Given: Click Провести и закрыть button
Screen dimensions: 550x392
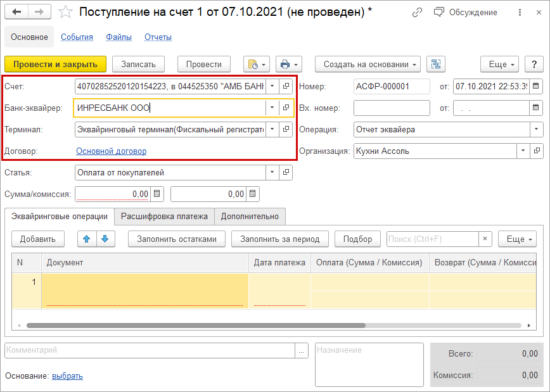Looking at the screenshot, I should [55, 64].
